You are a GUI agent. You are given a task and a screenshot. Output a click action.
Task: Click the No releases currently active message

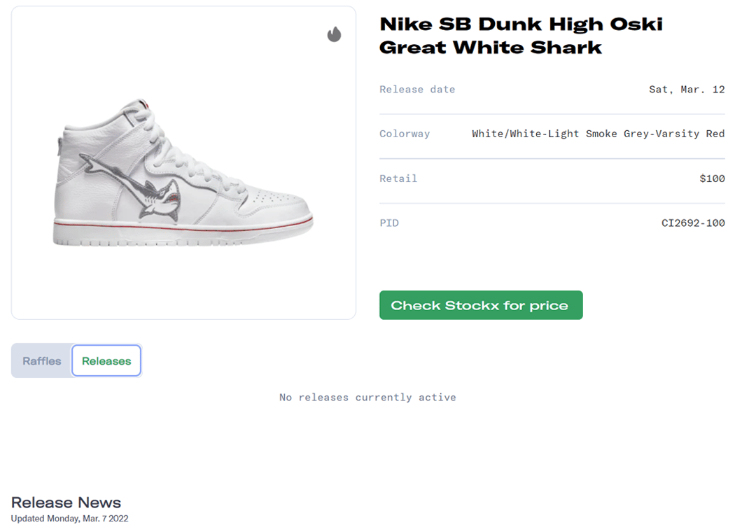pyautogui.click(x=367, y=398)
